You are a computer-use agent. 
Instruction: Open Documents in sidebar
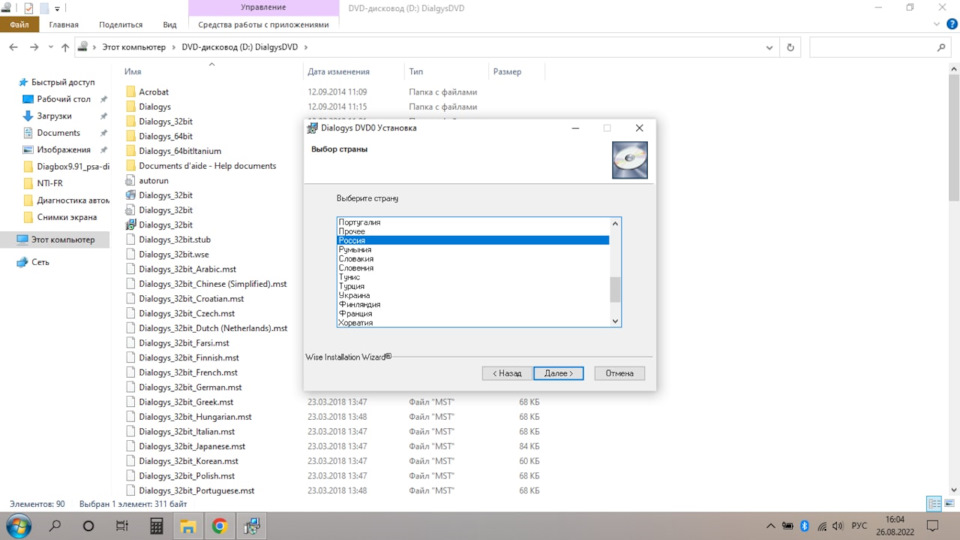click(x=58, y=133)
